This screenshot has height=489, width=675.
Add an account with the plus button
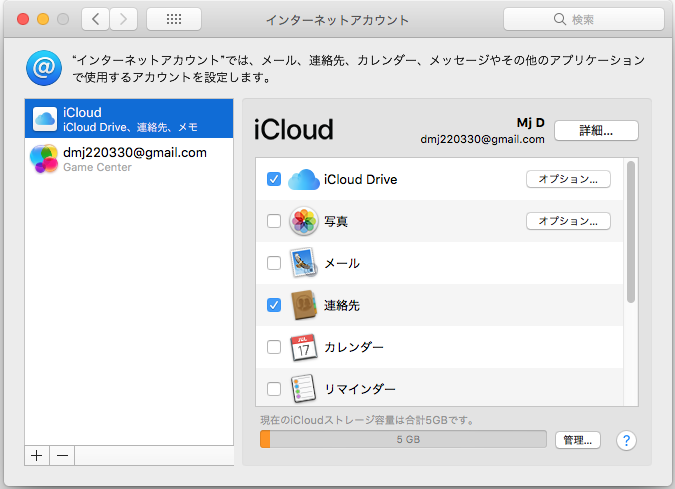coord(37,455)
